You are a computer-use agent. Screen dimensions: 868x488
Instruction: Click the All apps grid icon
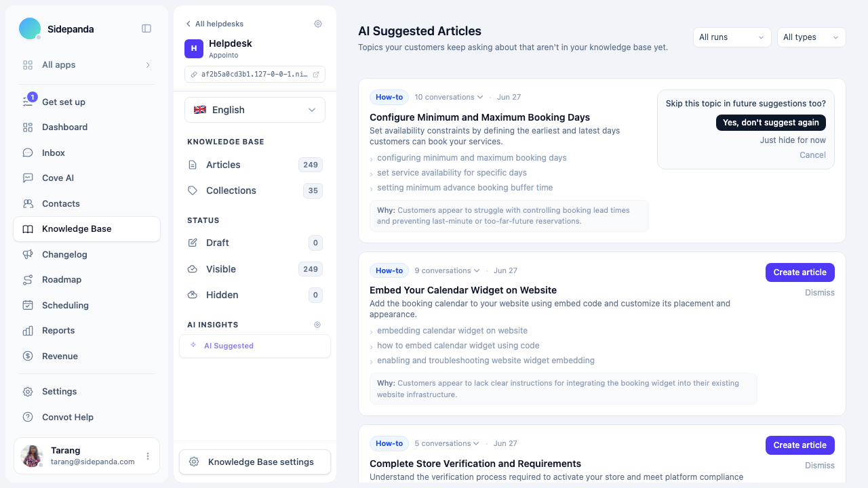click(x=28, y=65)
